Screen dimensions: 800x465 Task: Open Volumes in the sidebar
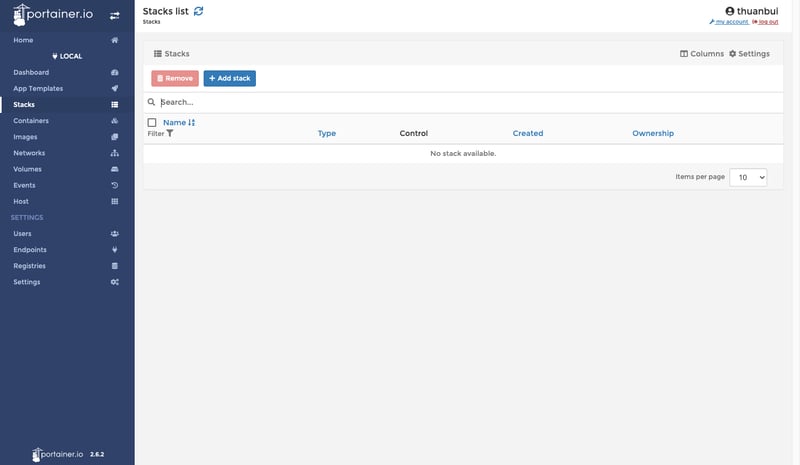[27, 169]
